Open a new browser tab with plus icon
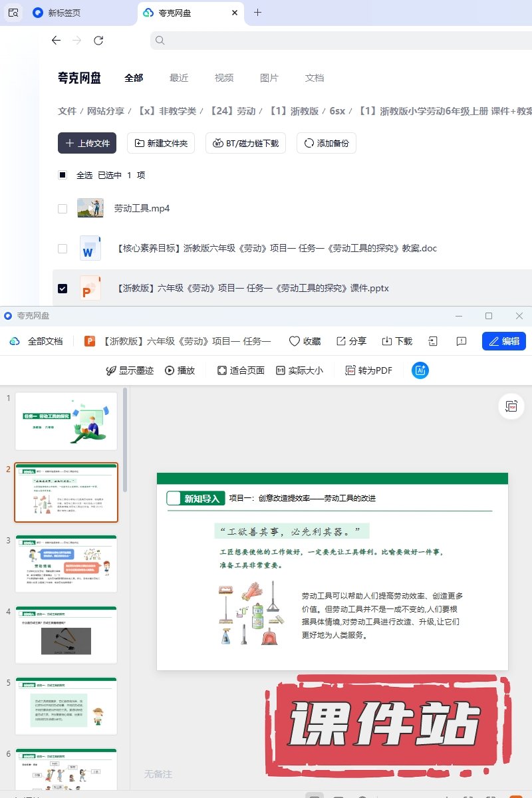This screenshot has height=798, width=532. pyautogui.click(x=258, y=13)
